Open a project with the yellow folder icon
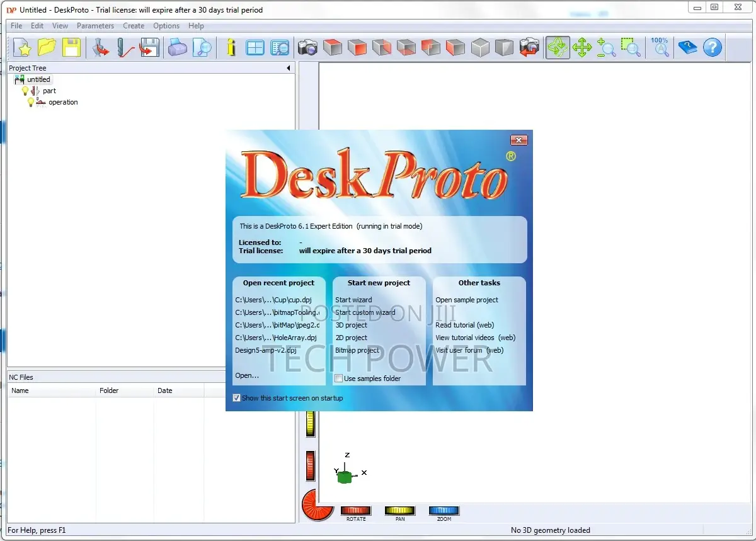Screen dimensions: 756x541 tap(47, 47)
